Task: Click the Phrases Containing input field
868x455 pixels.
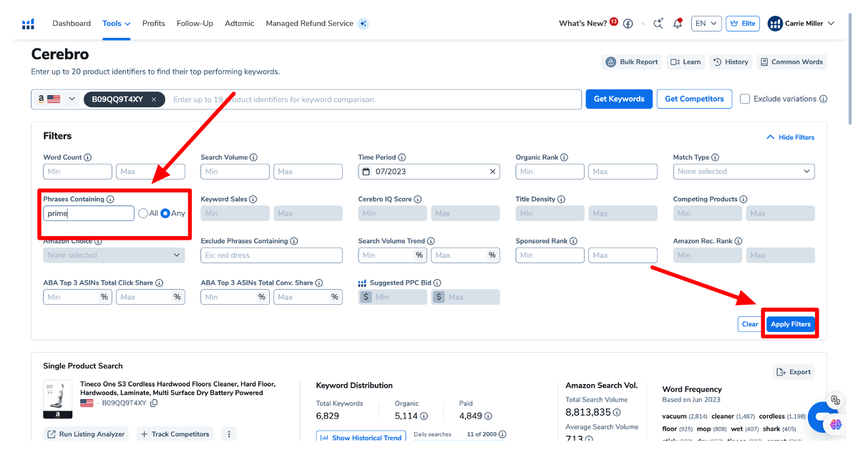Action: click(x=89, y=213)
